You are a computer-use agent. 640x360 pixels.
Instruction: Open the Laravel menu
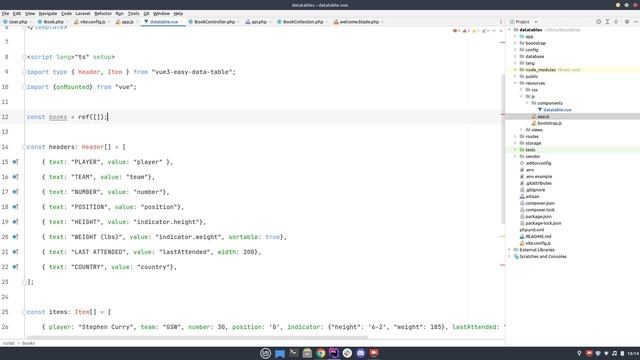coord(83,13)
